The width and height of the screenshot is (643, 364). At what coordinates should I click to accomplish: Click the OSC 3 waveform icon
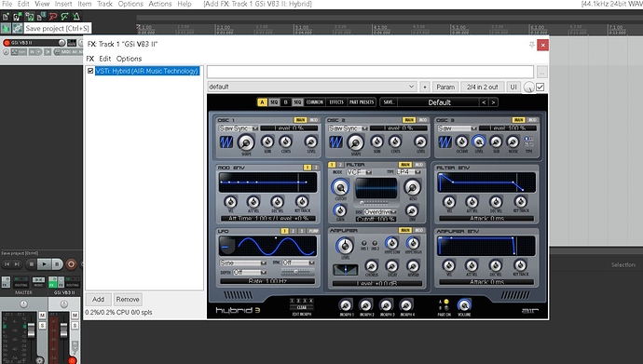pos(445,142)
